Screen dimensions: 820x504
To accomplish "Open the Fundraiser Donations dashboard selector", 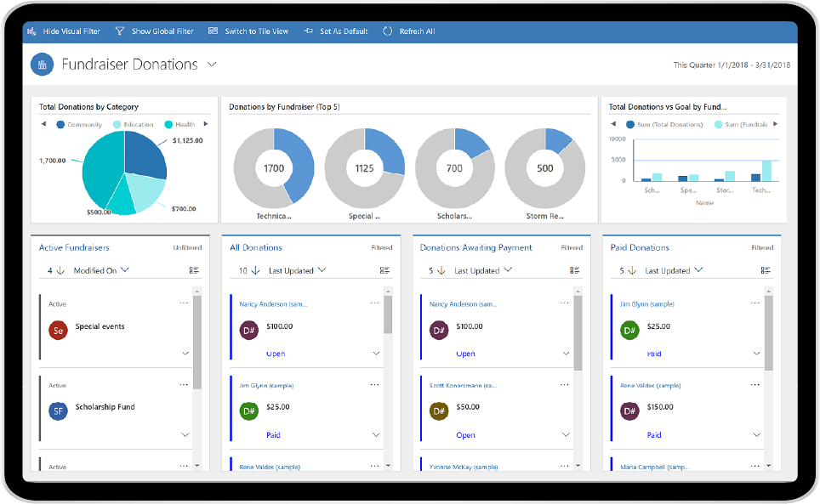I will [211, 64].
